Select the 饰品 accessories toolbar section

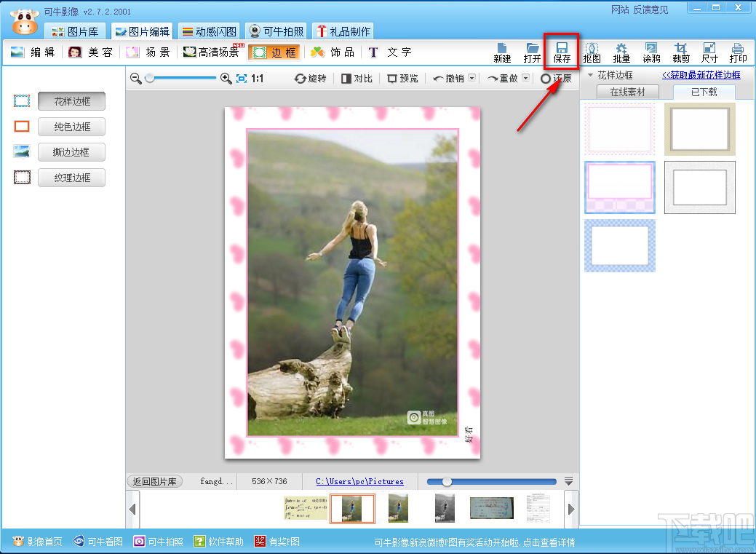[333, 52]
